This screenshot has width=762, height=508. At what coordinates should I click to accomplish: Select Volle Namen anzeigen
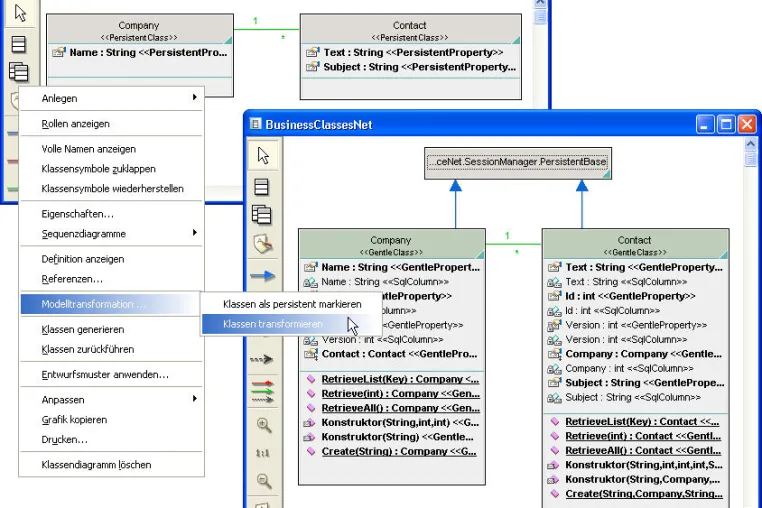[89, 149]
